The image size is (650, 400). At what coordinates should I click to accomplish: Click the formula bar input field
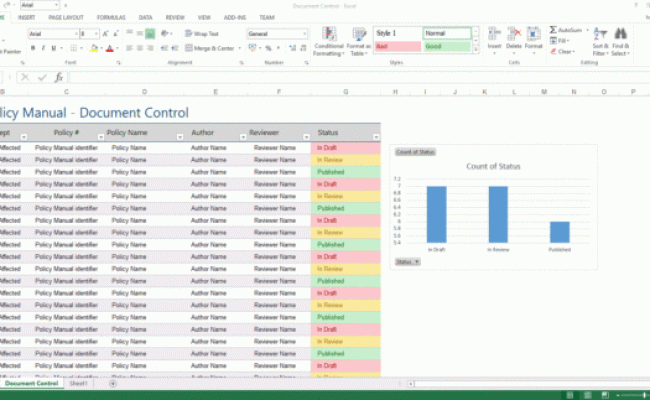(x=359, y=78)
